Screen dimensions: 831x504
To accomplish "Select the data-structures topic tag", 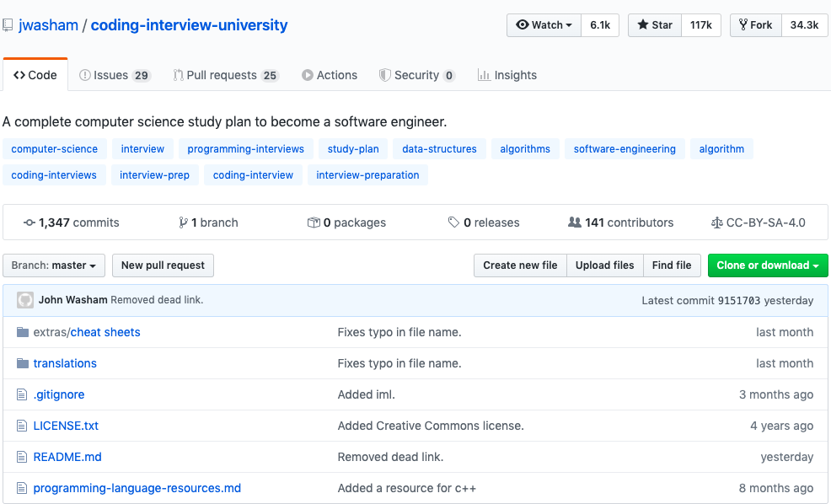I will [x=439, y=149].
